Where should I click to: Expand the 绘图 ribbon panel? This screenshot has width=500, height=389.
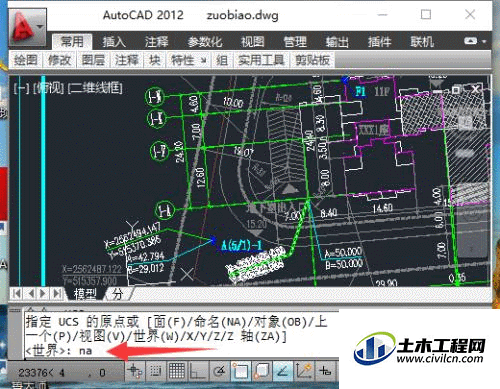point(25,60)
